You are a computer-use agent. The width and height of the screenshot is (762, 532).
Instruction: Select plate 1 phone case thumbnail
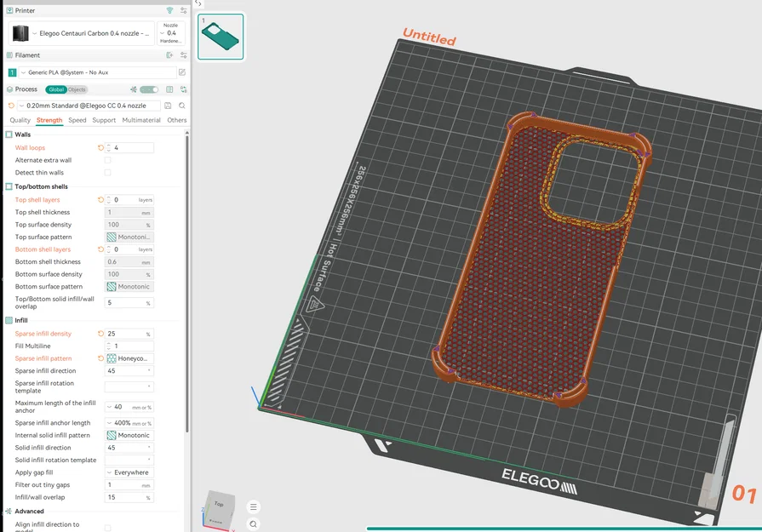click(221, 37)
